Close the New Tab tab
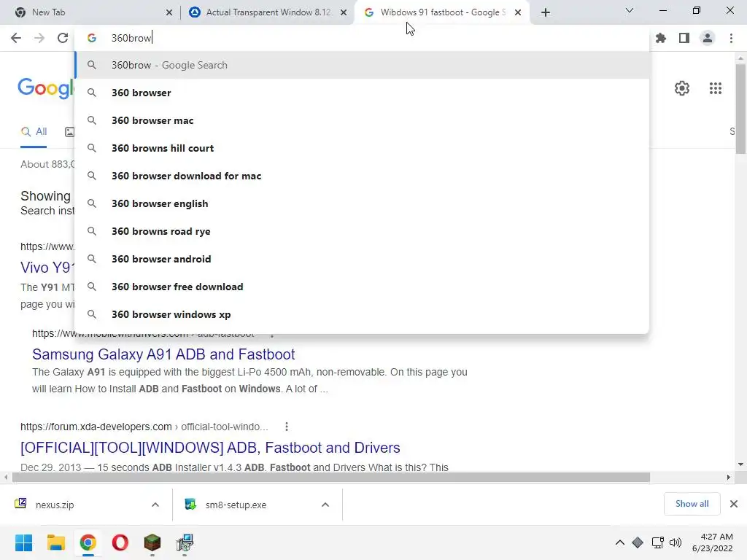747x560 pixels. (x=169, y=12)
